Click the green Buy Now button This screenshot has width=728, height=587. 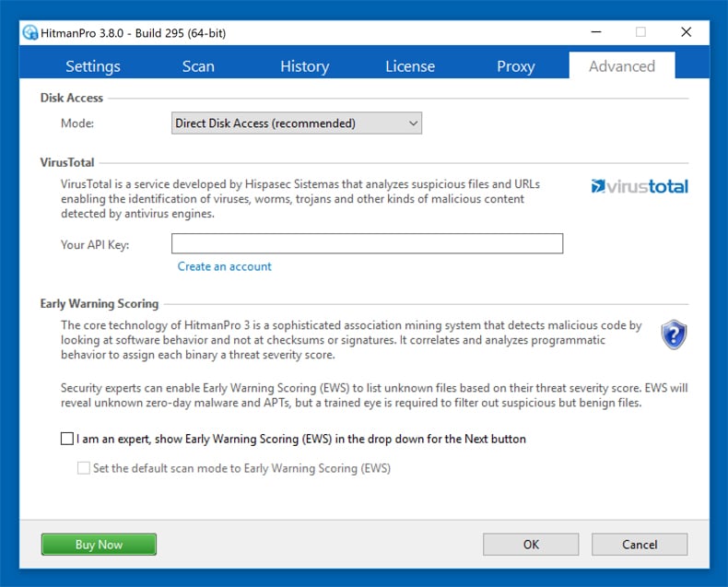tap(99, 545)
